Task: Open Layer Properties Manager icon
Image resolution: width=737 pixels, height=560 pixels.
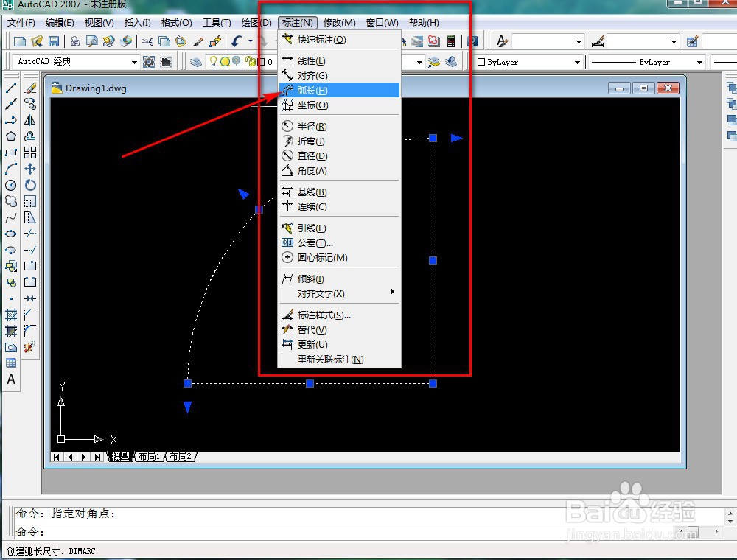Action: click(x=196, y=62)
